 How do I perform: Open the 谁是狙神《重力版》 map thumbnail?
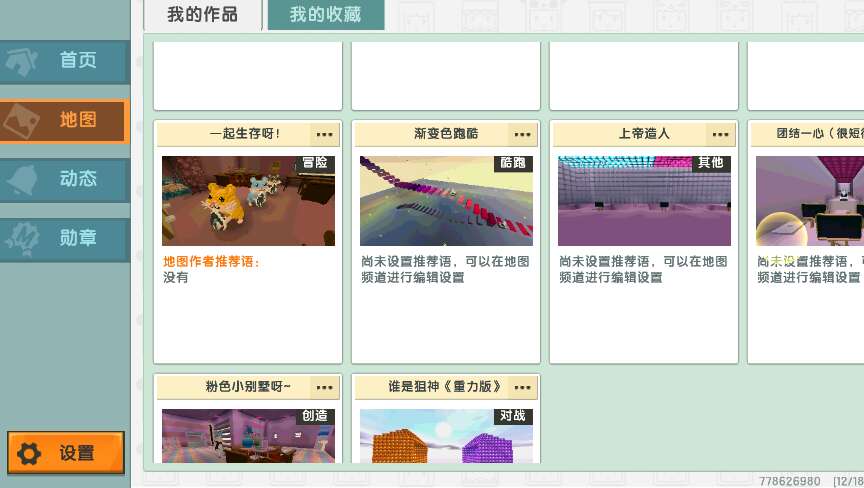click(446, 436)
